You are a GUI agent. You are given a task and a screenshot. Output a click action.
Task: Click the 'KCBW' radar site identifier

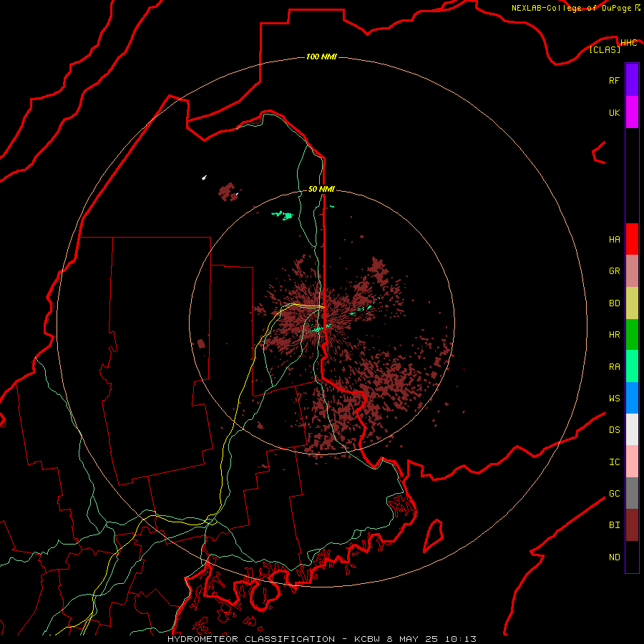(x=367, y=639)
